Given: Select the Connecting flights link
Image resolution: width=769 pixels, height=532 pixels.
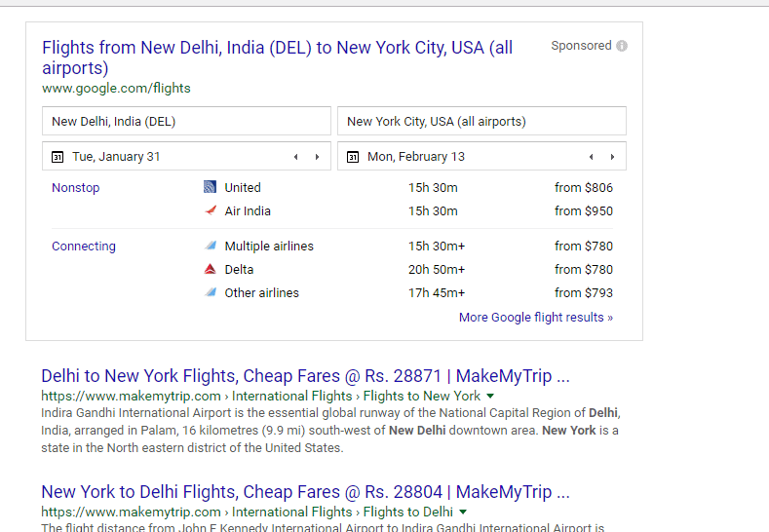Looking at the screenshot, I should coord(84,247).
